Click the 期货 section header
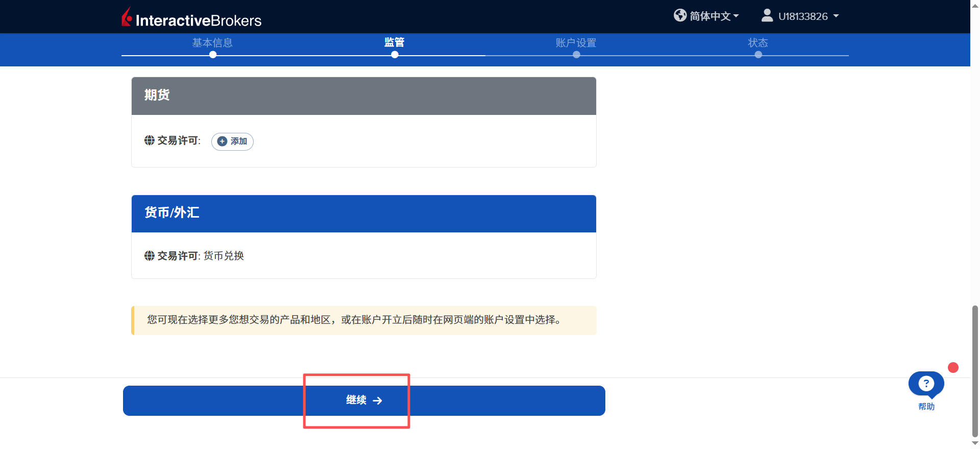 (x=363, y=96)
